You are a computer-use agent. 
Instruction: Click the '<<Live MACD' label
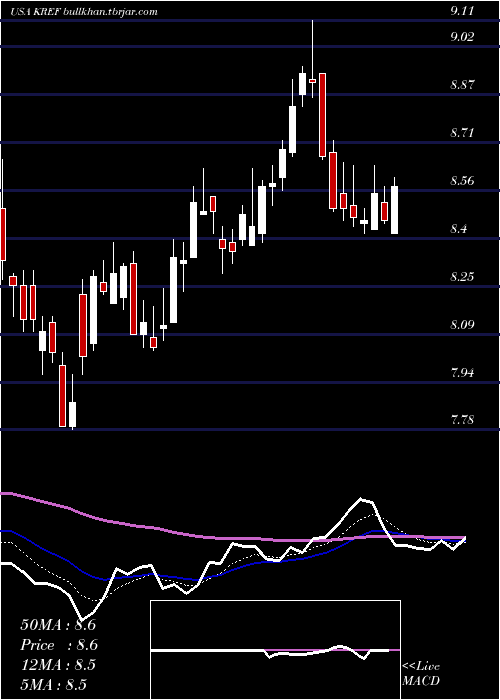point(421,674)
